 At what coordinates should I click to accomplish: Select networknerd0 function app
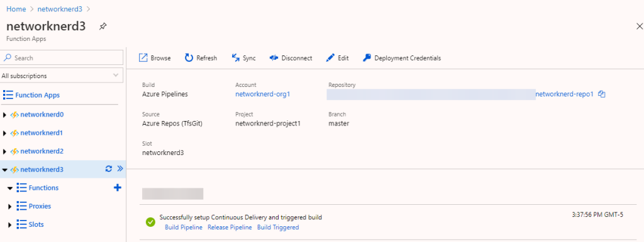(42, 115)
